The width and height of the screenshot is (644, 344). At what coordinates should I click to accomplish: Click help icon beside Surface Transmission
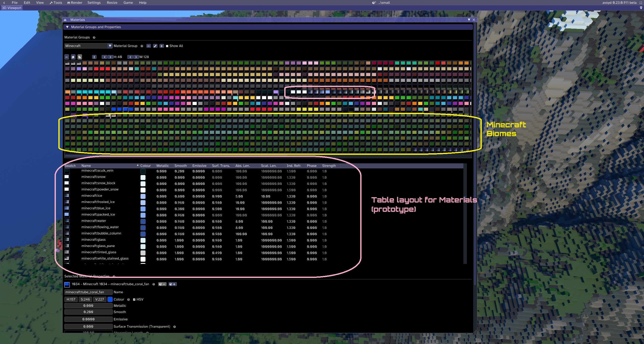pyautogui.click(x=175, y=327)
